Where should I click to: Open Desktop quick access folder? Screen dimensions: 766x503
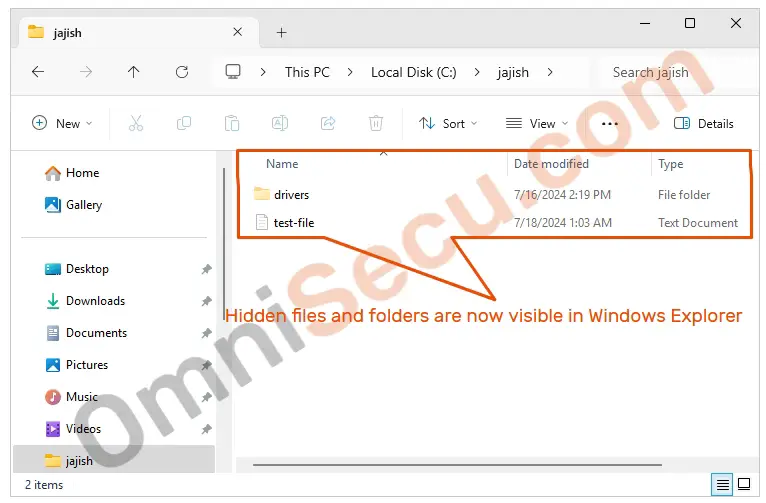click(77, 269)
